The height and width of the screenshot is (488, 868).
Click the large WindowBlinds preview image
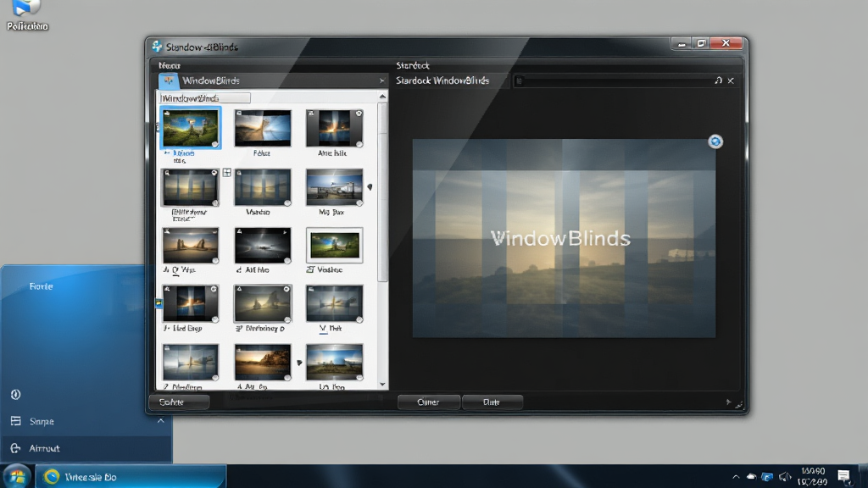564,238
